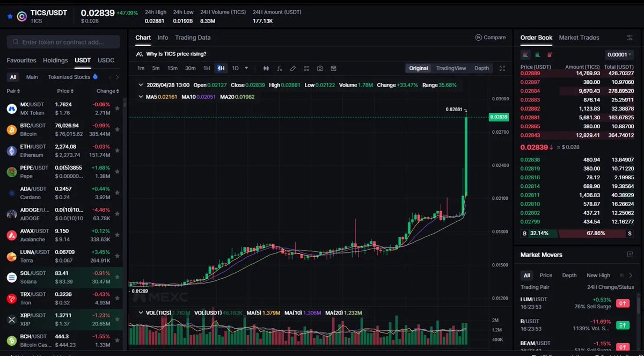This screenshot has height=356, width=644.
Task: Open the candlestick chart style icon
Action: [x=266, y=68]
